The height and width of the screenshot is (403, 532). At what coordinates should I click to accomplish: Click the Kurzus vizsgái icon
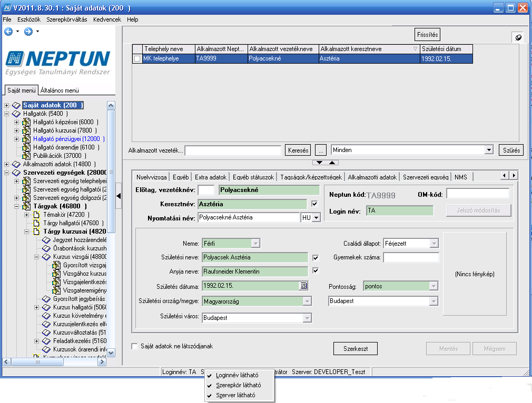[x=46, y=257]
